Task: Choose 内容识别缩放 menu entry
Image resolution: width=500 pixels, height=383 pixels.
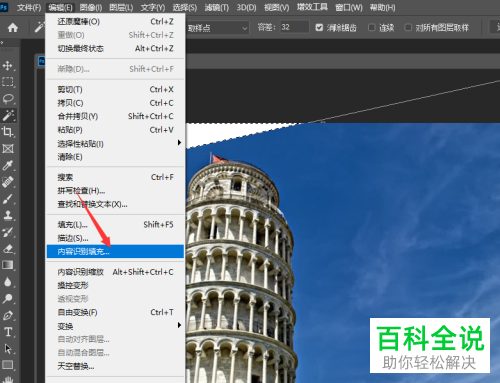Action: pyautogui.click(x=115, y=272)
